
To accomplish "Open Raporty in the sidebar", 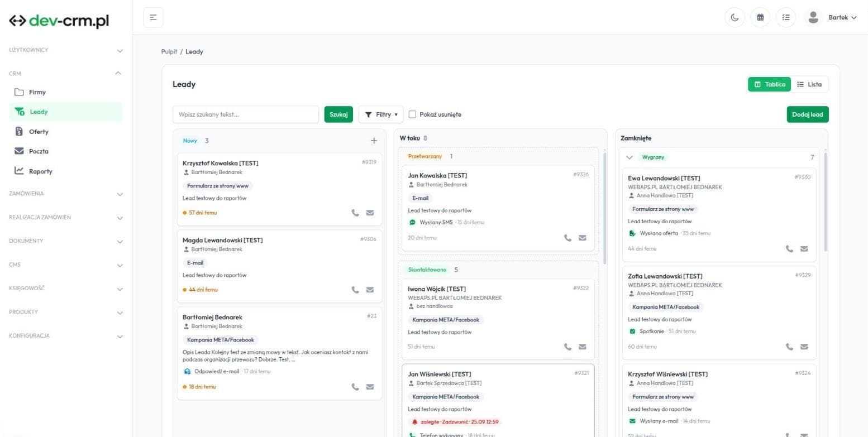I will click(x=66, y=171).
